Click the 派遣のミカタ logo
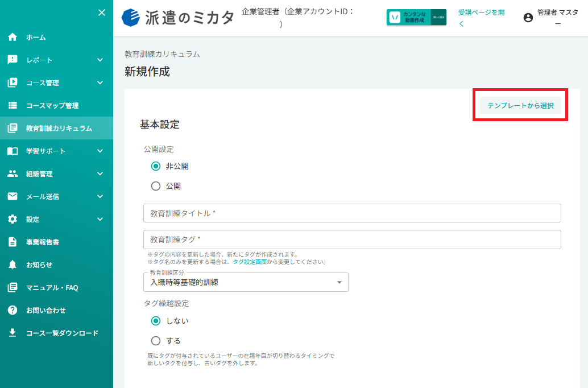Image resolution: width=588 pixels, height=388 pixels. 178,17
